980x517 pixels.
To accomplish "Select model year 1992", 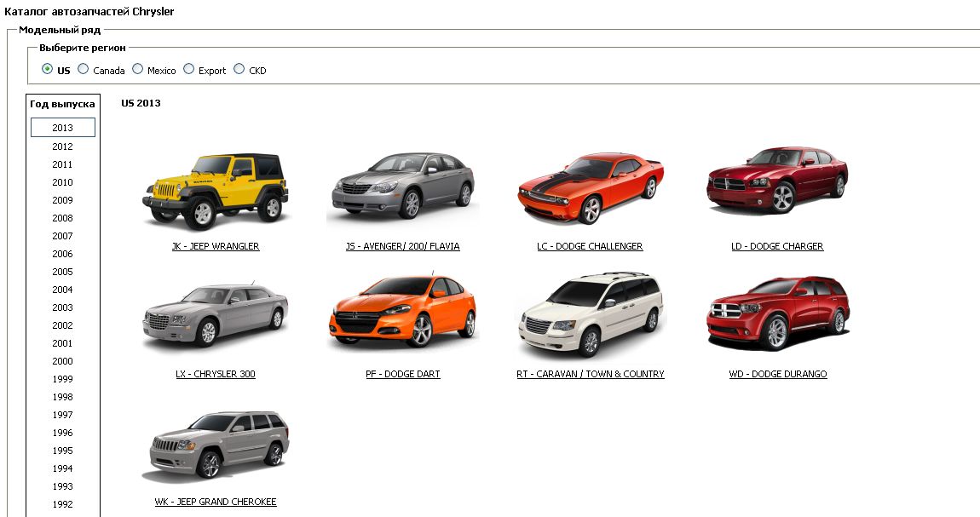I will pos(62,504).
